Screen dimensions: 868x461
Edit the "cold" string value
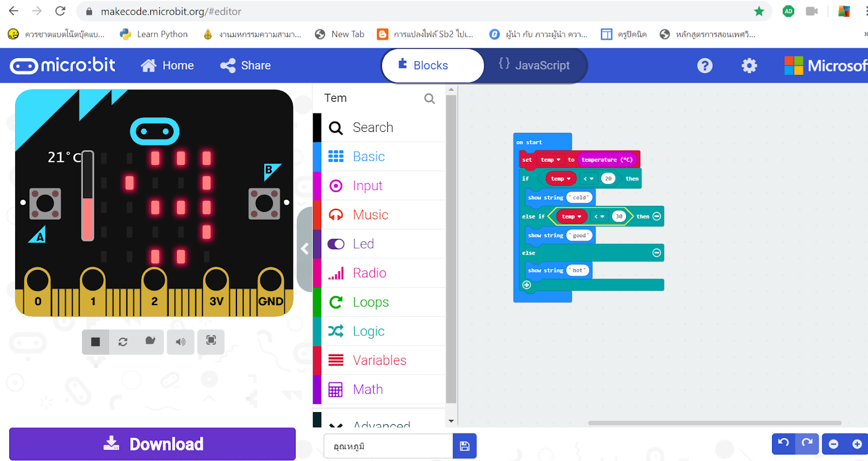pyautogui.click(x=579, y=198)
